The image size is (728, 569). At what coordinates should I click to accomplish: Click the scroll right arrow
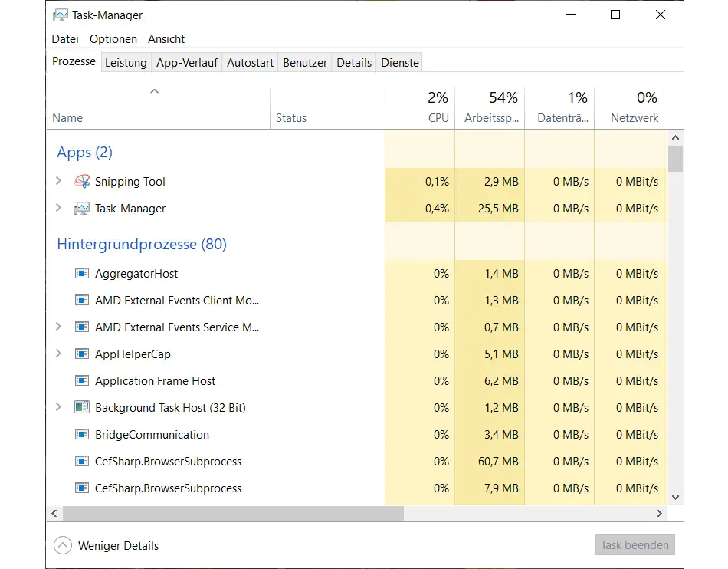pos(659,513)
